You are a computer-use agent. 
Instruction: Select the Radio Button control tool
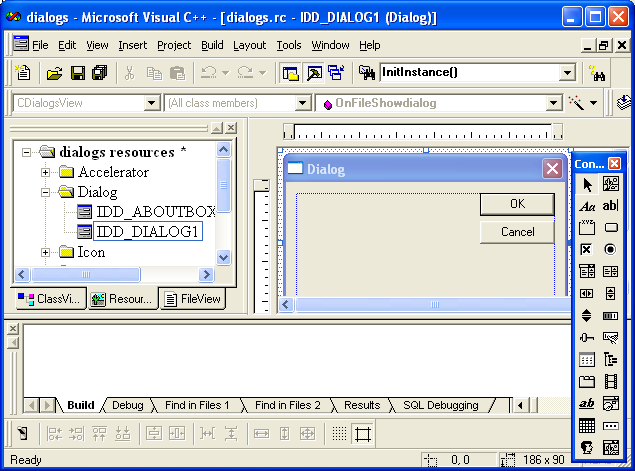point(611,249)
